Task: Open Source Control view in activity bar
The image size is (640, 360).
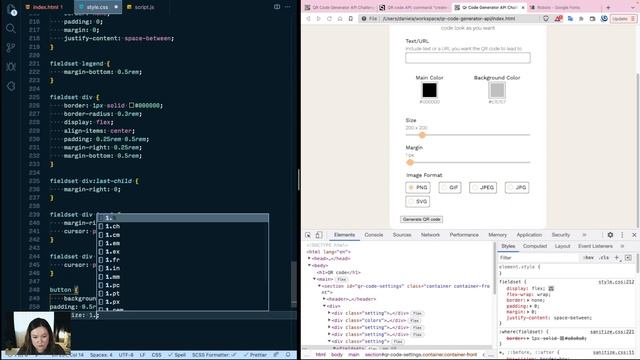Action: click(11, 47)
